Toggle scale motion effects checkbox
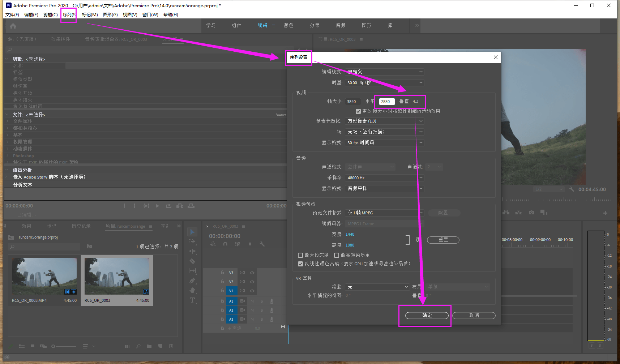This screenshot has width=620, height=364. coord(358,111)
